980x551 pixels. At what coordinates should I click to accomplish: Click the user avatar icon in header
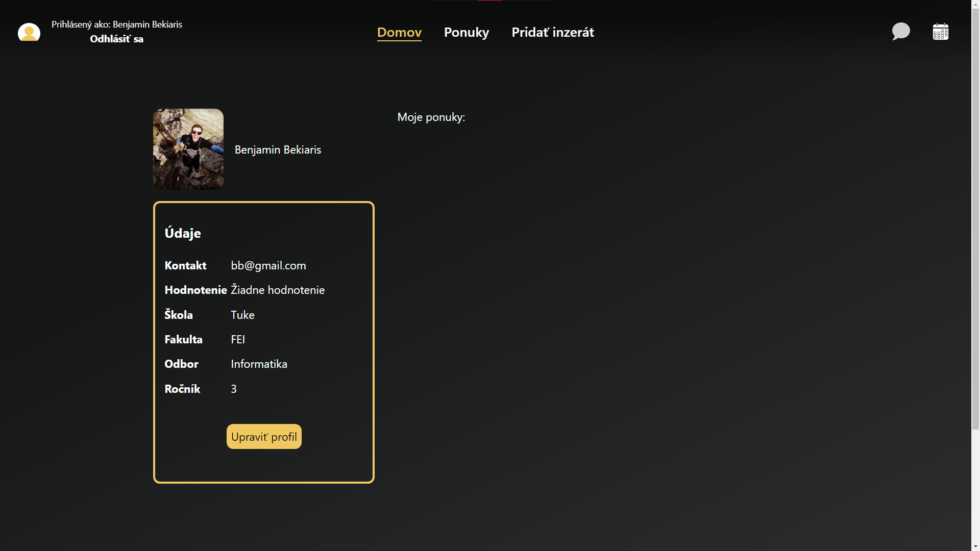click(x=29, y=32)
